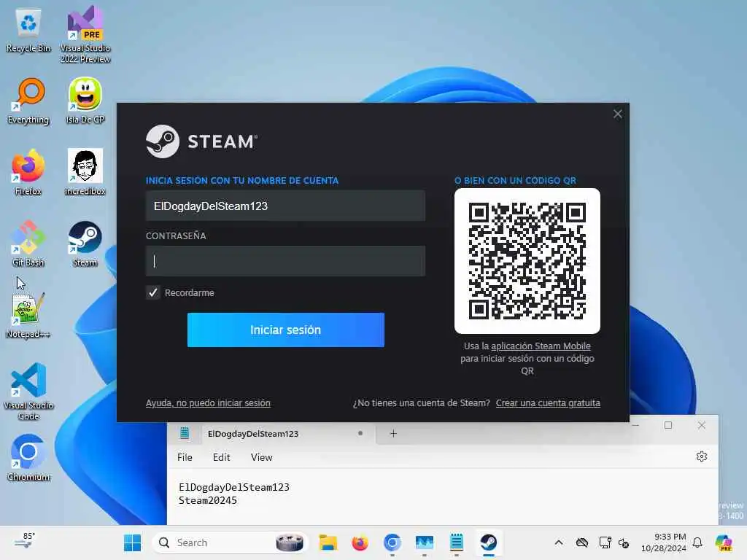
Task: Select the Steam desktop shortcut
Action: (x=85, y=244)
